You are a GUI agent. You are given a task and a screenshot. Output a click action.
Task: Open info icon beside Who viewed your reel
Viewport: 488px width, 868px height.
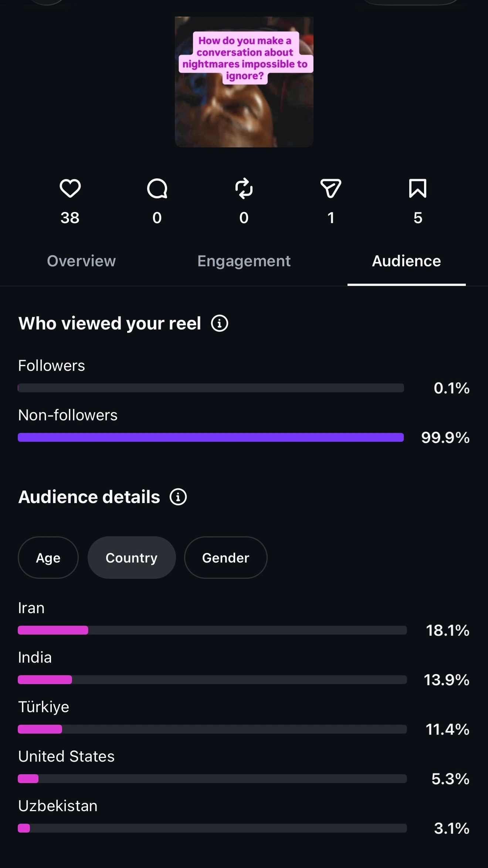pyautogui.click(x=220, y=324)
